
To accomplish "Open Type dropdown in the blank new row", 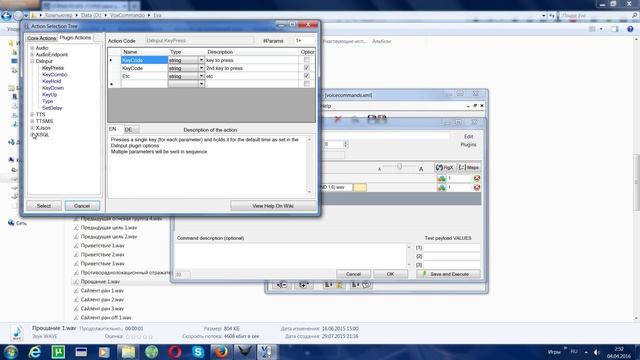I will tap(201, 84).
